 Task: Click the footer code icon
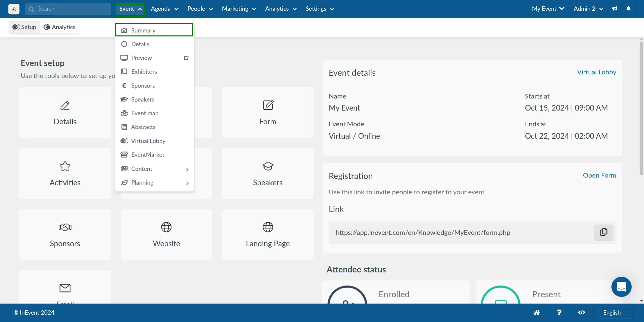pos(582,313)
